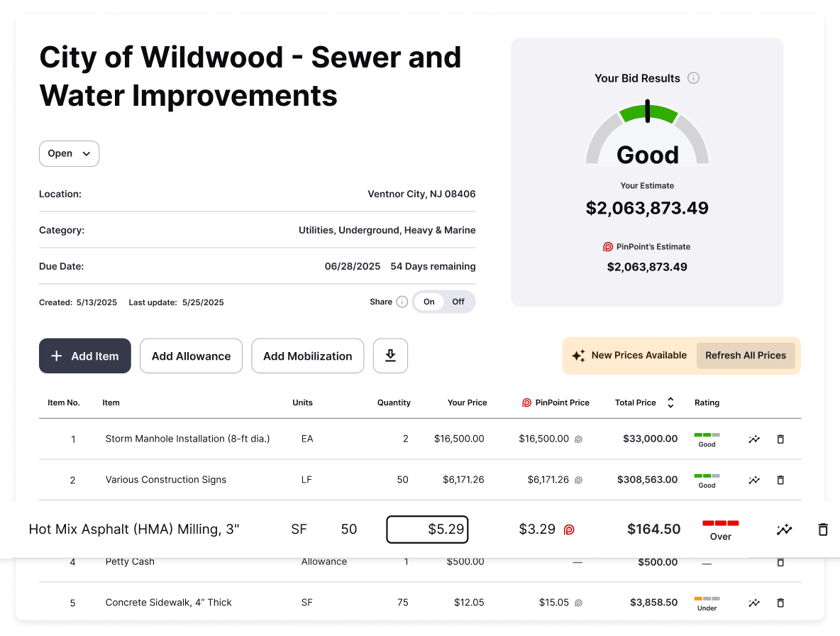This screenshot has height=636, width=840.
Task: Open the Open status dropdown
Action: tap(69, 153)
